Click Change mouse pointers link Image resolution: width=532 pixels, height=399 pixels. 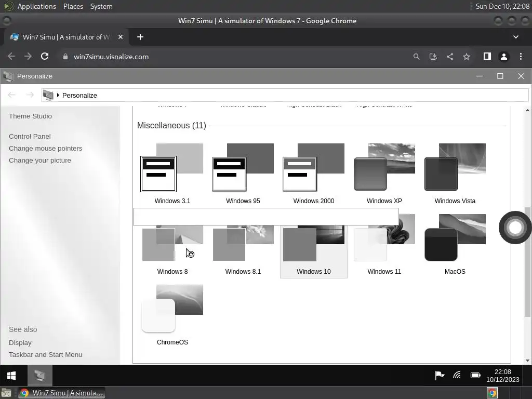tap(46, 148)
